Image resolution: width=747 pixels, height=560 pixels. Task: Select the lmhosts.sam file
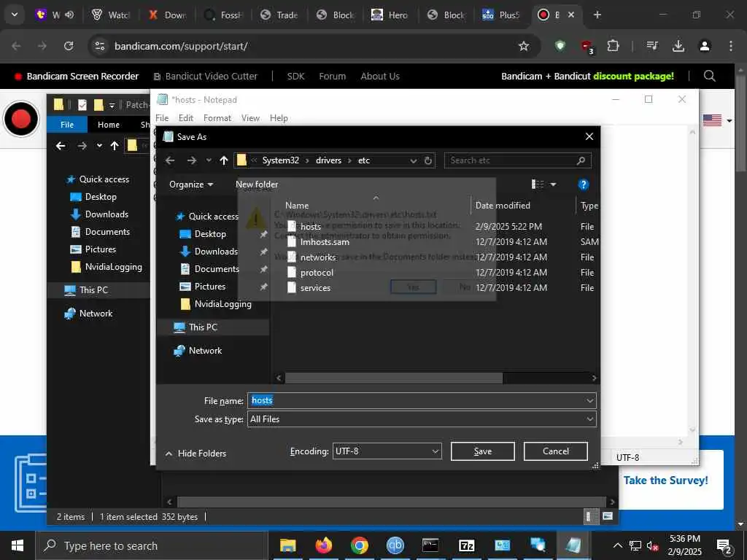pyautogui.click(x=325, y=242)
